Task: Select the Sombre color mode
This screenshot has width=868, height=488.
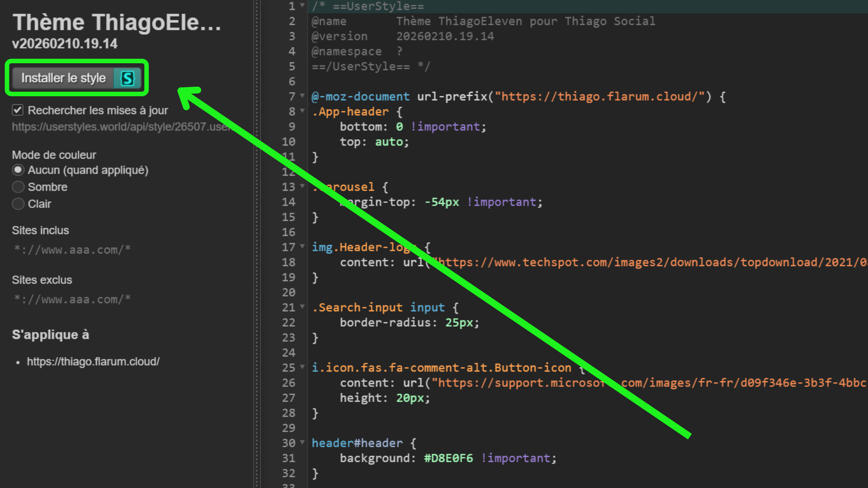Action: [x=18, y=187]
